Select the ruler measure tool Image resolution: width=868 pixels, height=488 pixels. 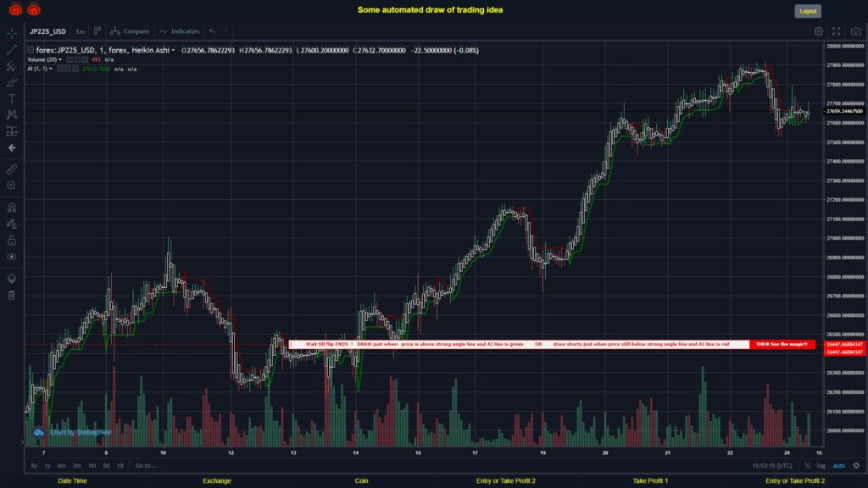pyautogui.click(x=12, y=169)
